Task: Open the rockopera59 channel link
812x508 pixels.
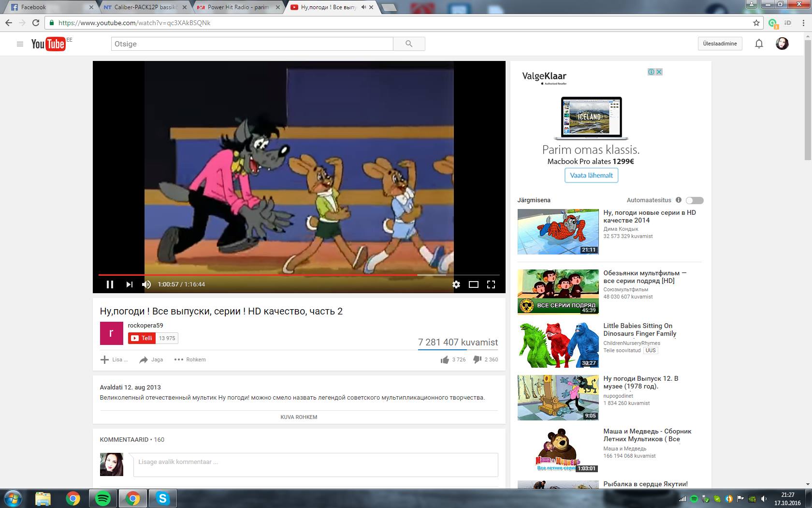Action: tap(145, 326)
